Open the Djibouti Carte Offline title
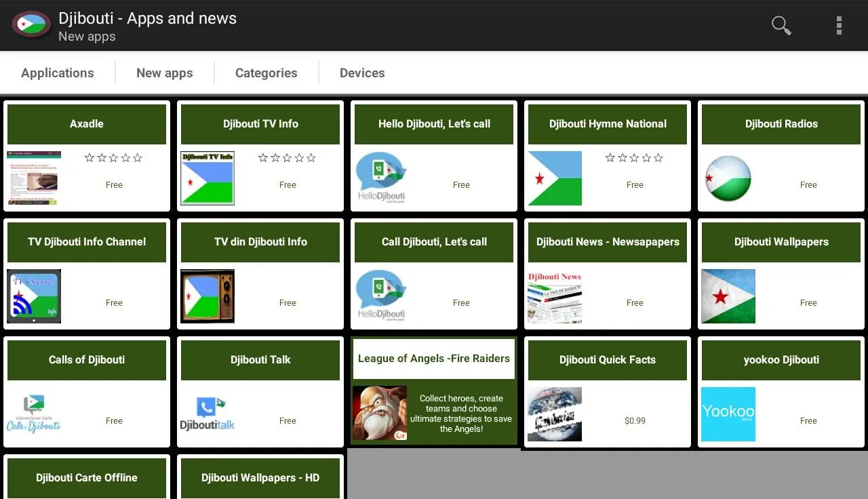Viewport: 868px width, 499px height. click(87, 478)
